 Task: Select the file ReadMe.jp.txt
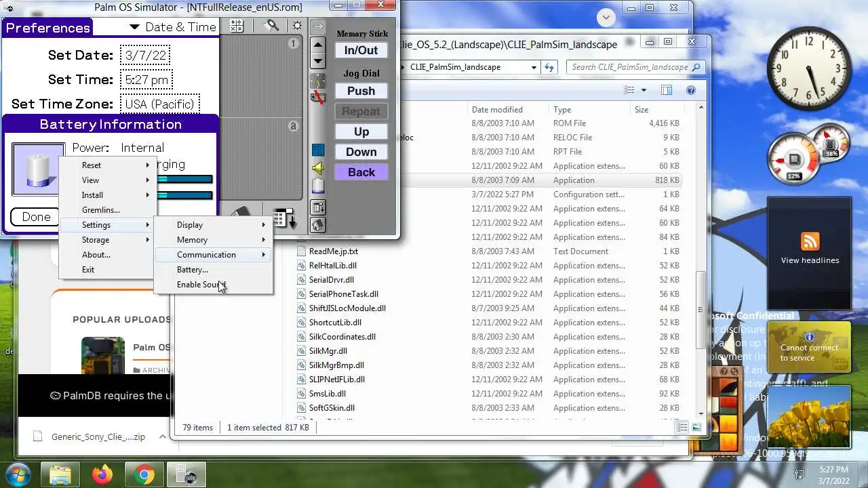[333, 251]
